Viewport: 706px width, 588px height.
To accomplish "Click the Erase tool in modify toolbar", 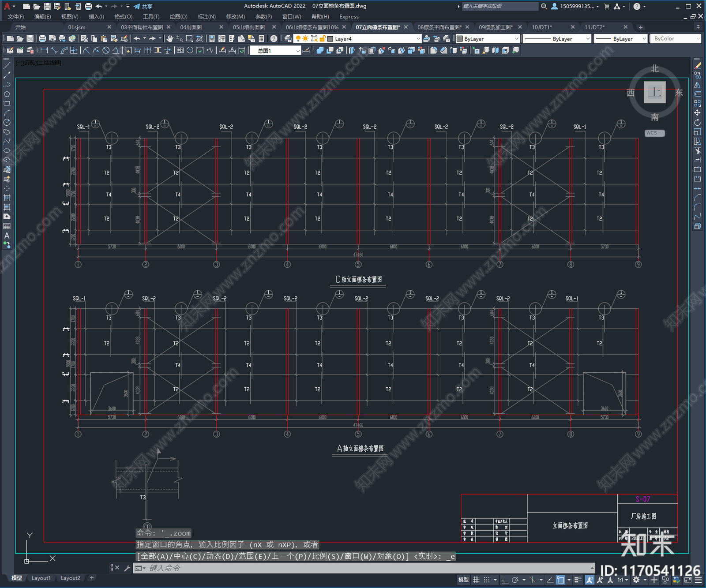I will (698, 66).
